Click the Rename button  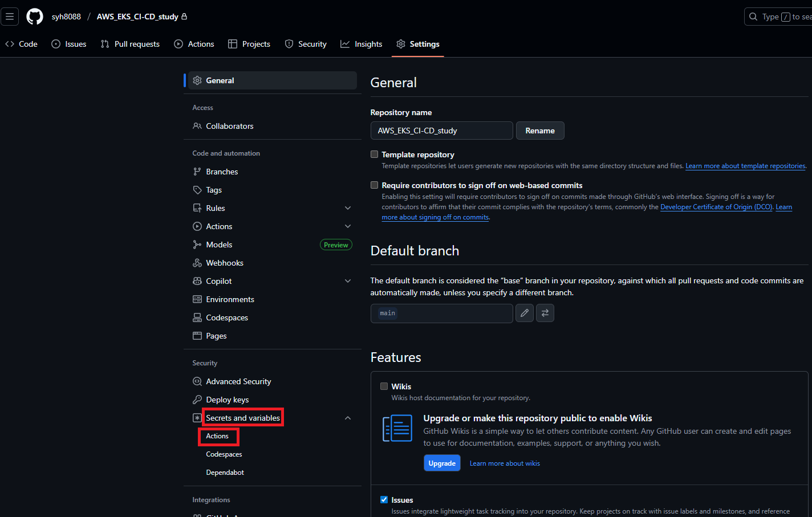540,131
